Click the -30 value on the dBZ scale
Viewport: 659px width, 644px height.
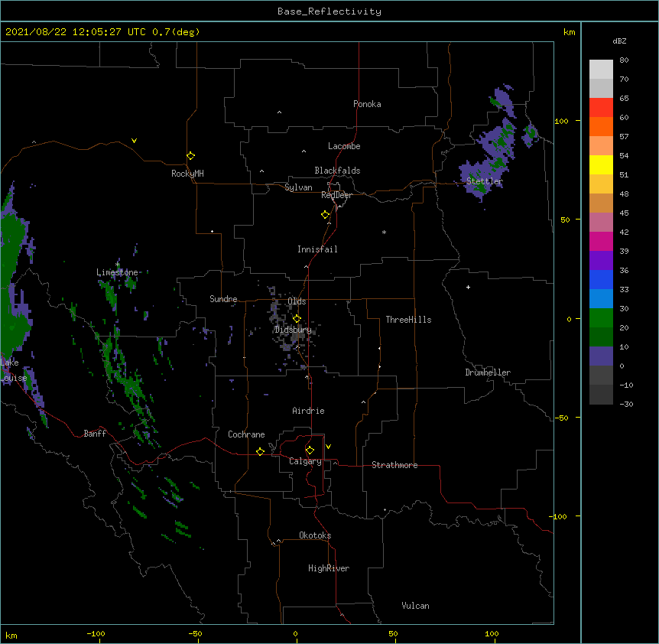(626, 404)
